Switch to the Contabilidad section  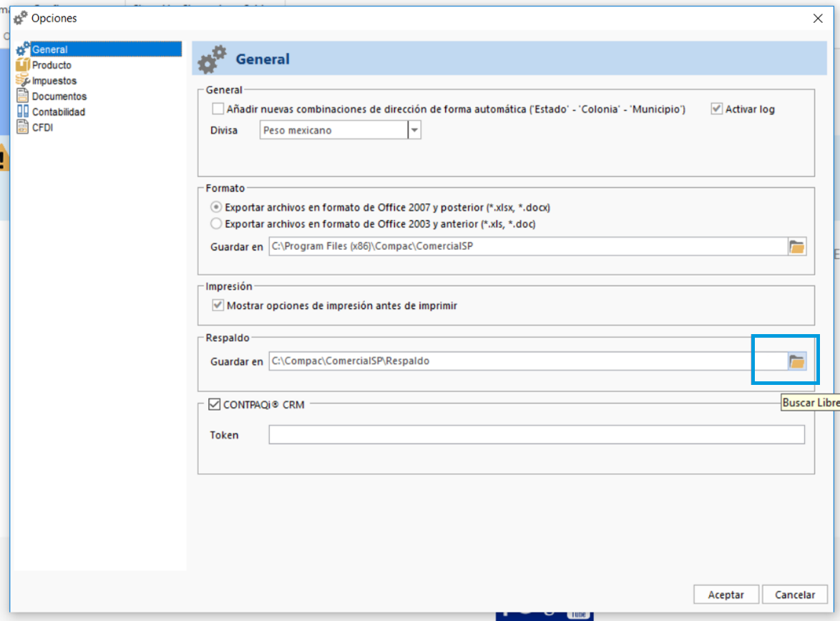[x=59, y=112]
